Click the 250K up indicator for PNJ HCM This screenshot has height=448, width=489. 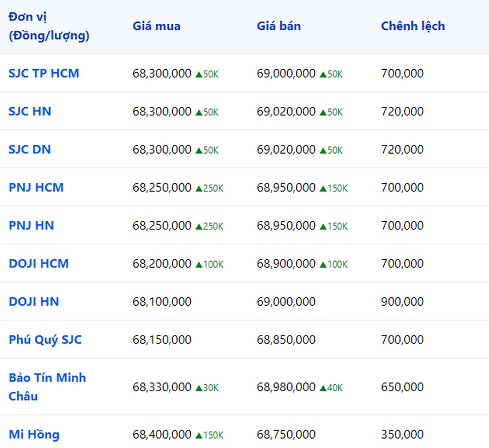[209, 188]
